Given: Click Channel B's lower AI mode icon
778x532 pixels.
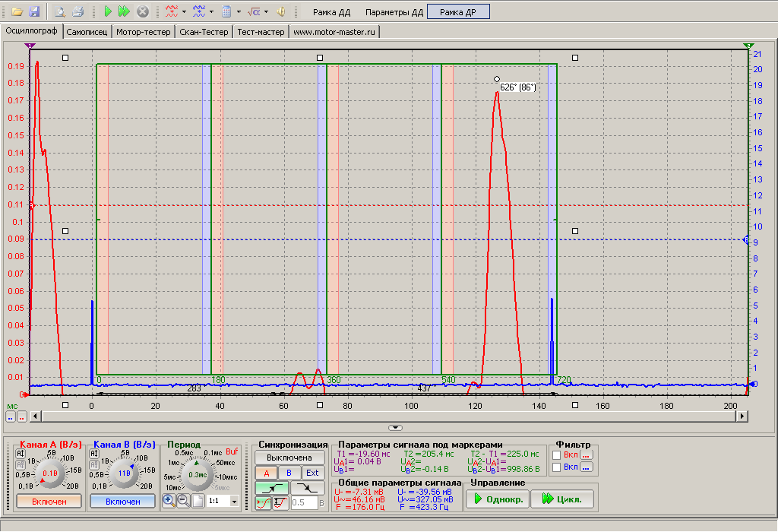Looking at the screenshot, I should point(93,465).
